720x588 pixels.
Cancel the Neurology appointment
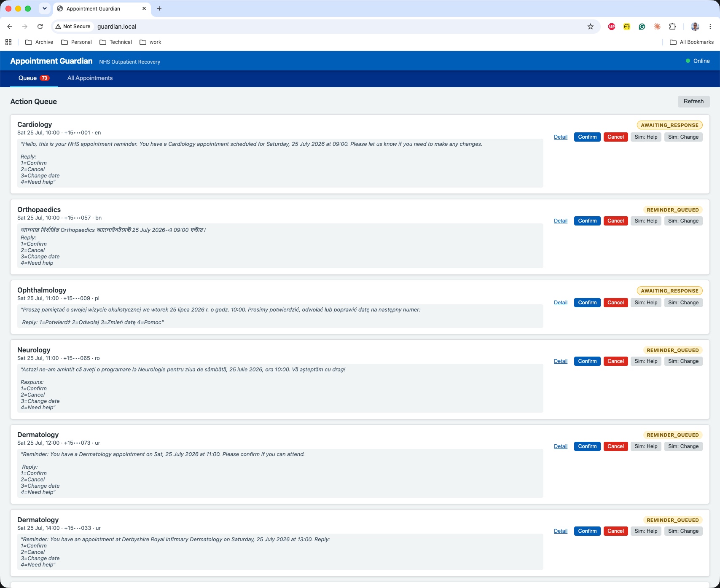point(615,361)
